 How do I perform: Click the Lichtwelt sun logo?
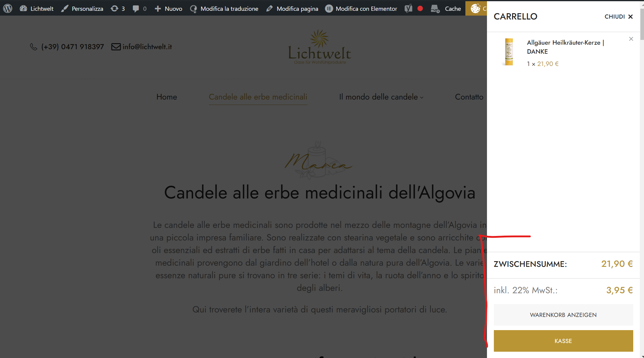pyautogui.click(x=319, y=47)
